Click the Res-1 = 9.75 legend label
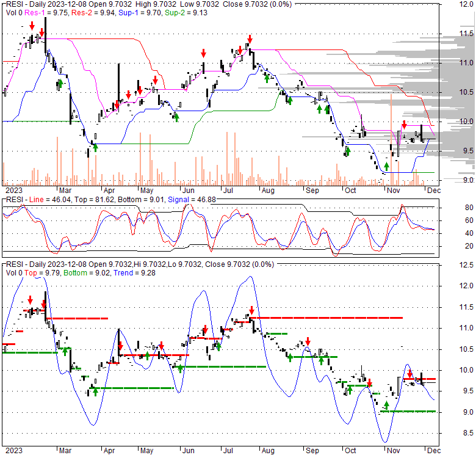The height and width of the screenshot is (455, 476). point(46,13)
